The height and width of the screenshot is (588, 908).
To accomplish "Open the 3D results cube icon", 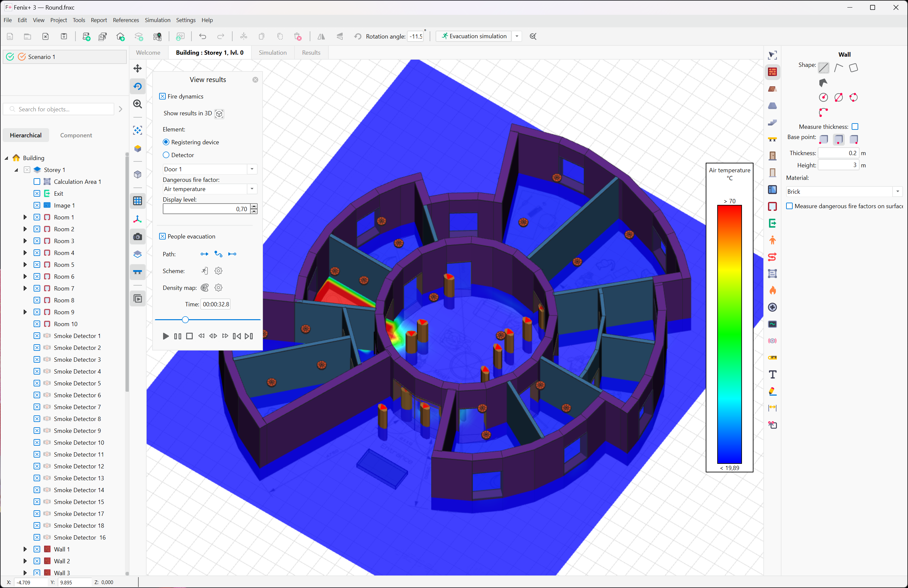I will coord(219,114).
